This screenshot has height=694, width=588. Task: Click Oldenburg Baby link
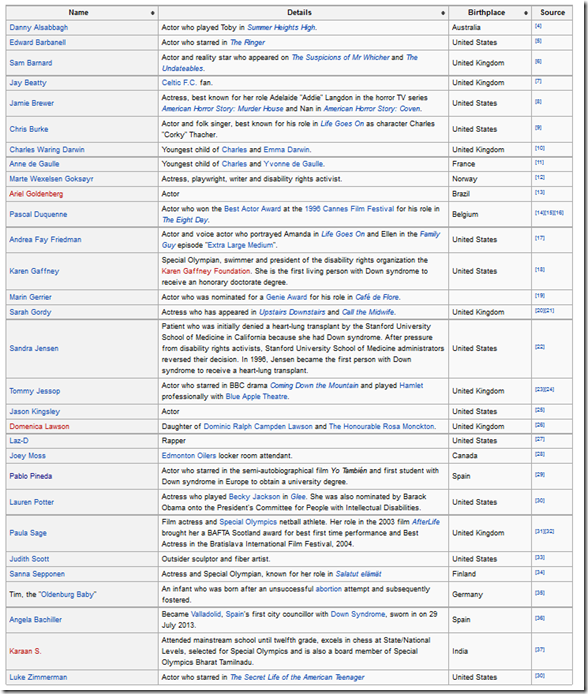[x=68, y=594]
